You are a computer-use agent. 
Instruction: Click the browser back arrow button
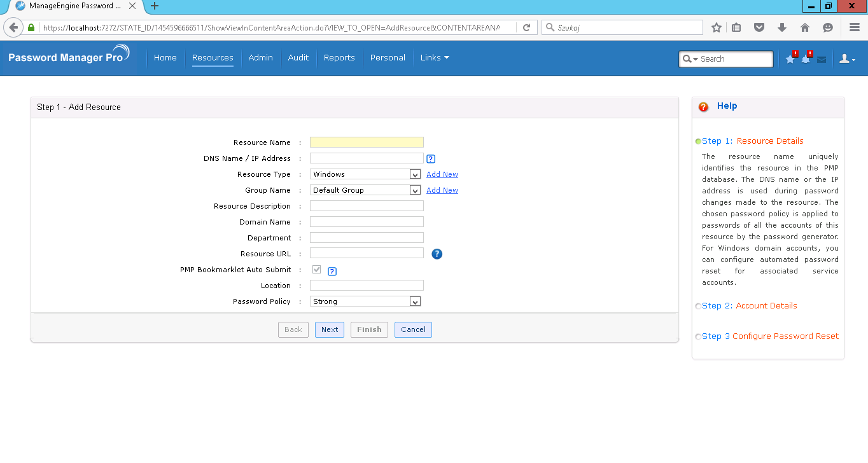(x=13, y=28)
